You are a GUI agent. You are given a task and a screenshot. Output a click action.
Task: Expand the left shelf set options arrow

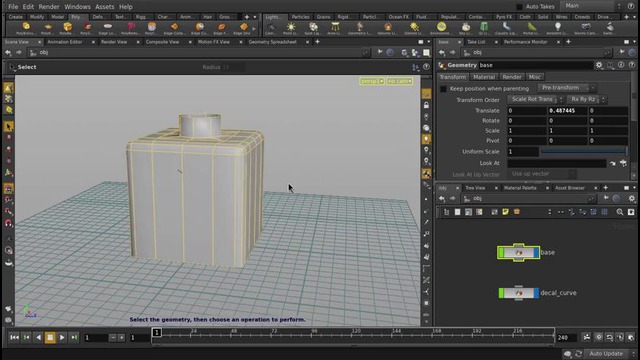255,17
